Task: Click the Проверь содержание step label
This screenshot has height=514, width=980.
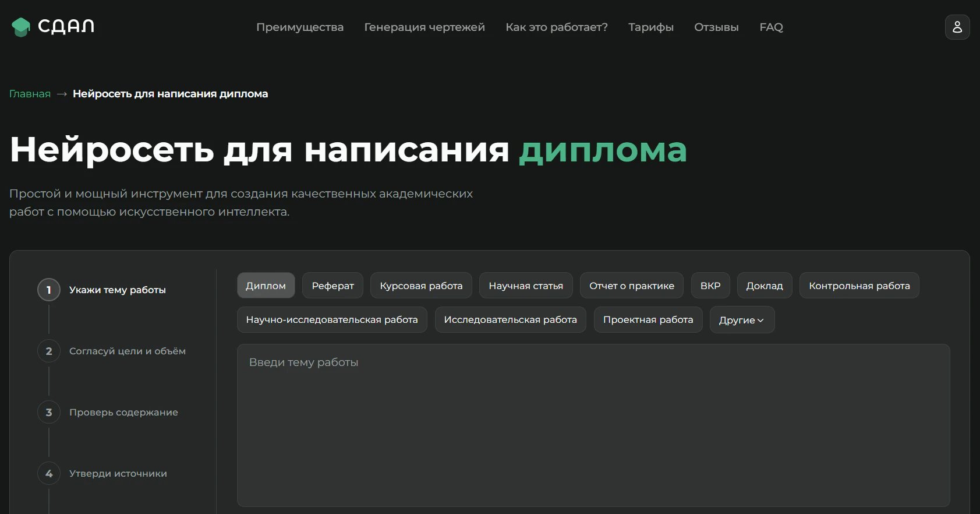Action: [123, 412]
